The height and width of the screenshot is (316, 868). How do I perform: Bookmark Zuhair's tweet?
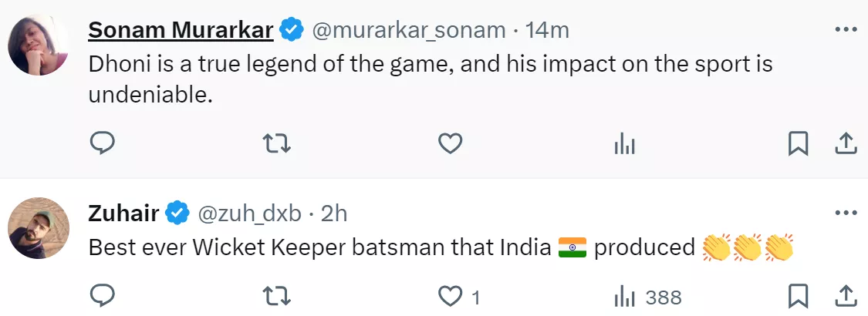click(798, 296)
